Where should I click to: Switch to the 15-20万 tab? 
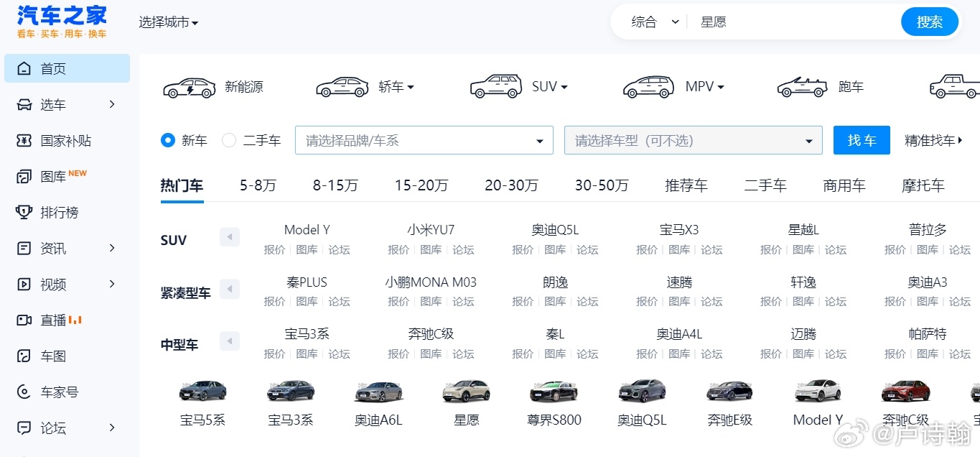421,186
